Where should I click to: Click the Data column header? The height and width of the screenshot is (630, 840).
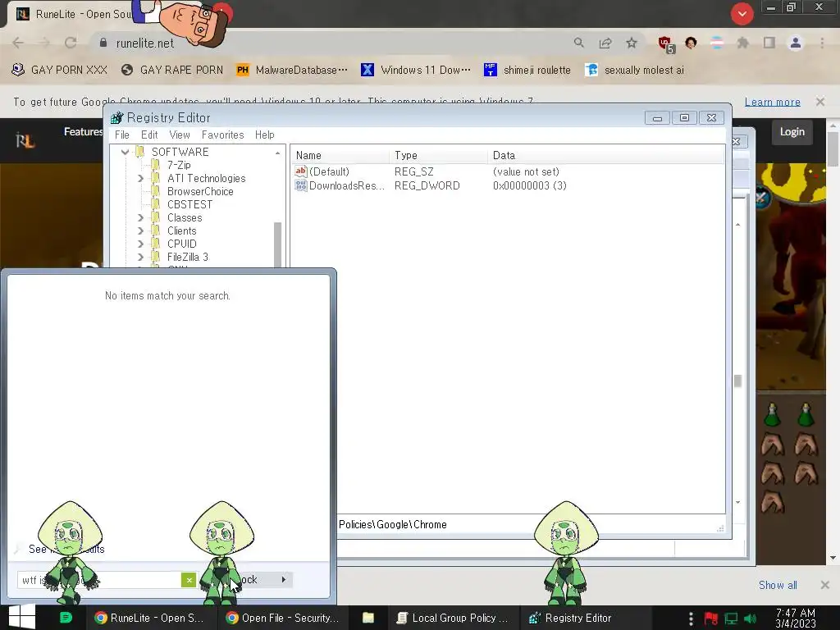(605, 155)
